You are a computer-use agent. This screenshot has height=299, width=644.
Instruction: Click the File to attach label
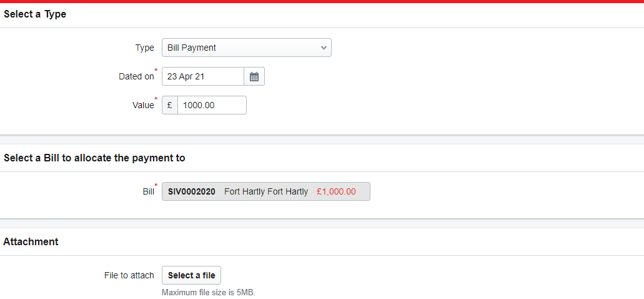[129, 276]
